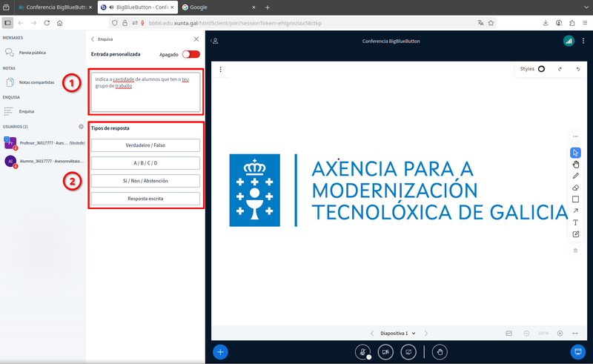Screen dimensions: 593x364
Task: Open Parola pública chat
Action: pos(31,53)
